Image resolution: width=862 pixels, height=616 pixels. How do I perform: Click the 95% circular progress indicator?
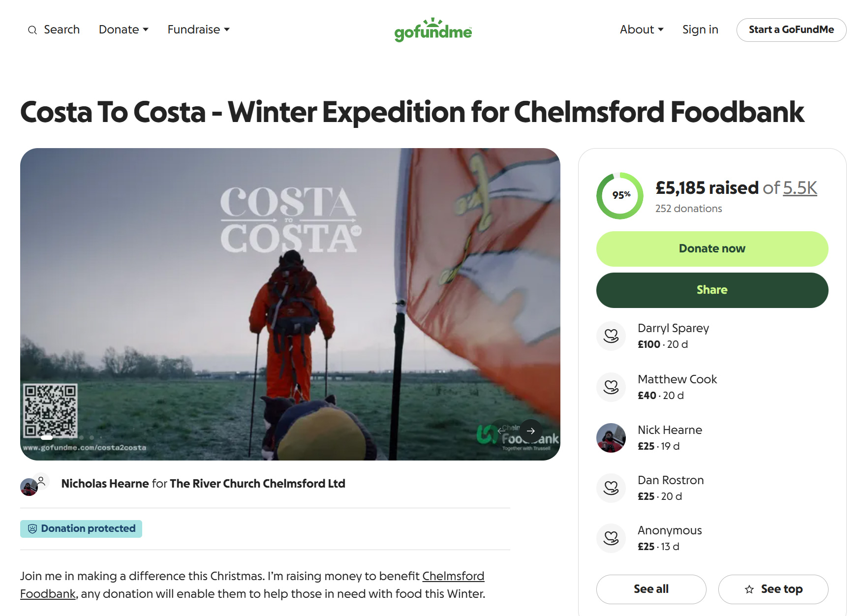tap(620, 196)
